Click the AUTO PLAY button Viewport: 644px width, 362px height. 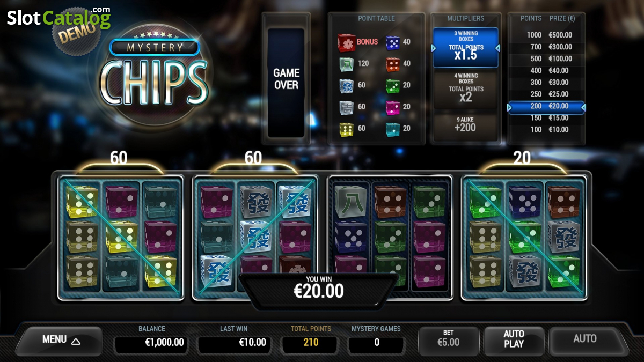pyautogui.click(x=514, y=339)
